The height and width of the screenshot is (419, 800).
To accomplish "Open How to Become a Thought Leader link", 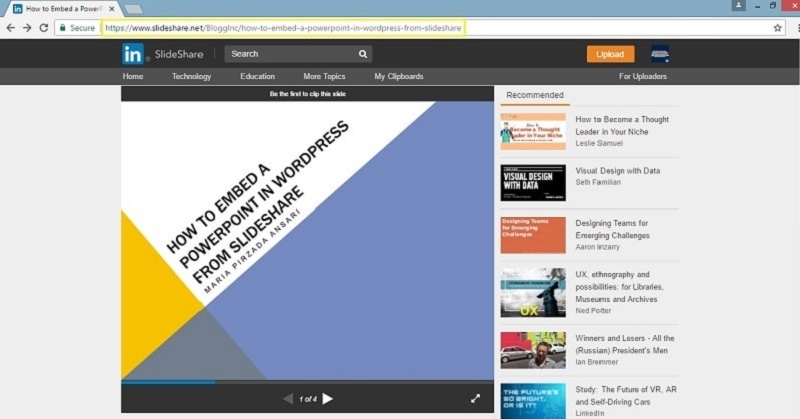I will [x=622, y=126].
